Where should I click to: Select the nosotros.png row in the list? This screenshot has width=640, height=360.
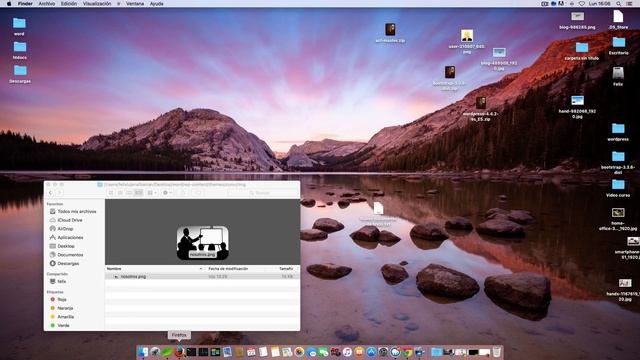click(202, 277)
